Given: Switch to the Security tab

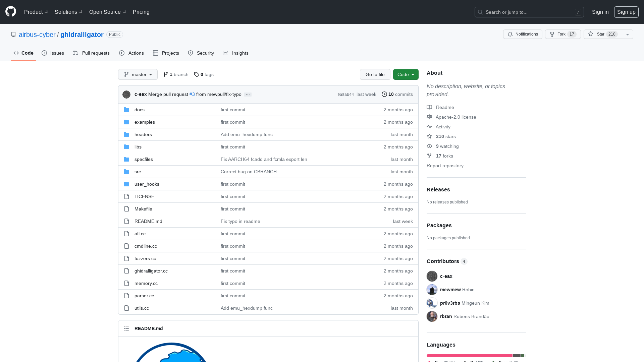Looking at the screenshot, I should (201, 53).
